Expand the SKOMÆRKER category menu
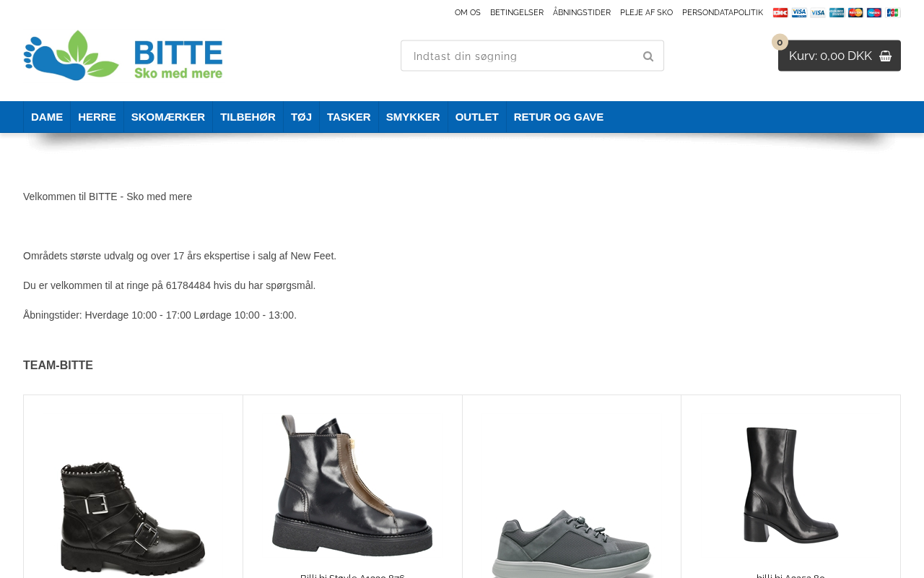 (x=168, y=117)
